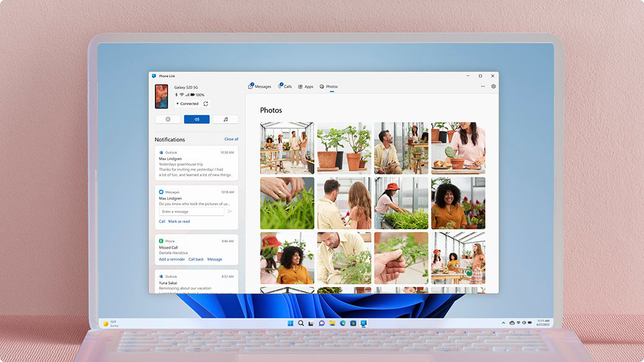
Task: Click the refresh icon beside Connected status
Action: 206,104
